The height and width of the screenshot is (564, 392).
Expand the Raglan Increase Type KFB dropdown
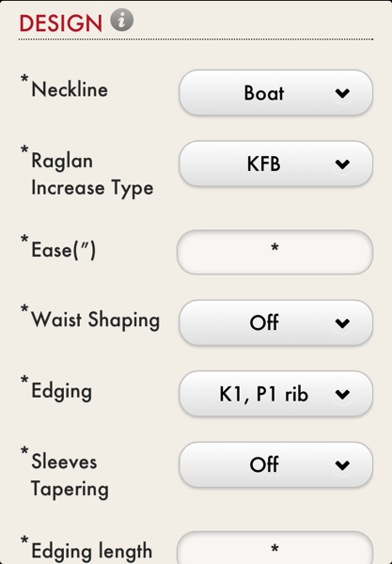[x=275, y=164]
